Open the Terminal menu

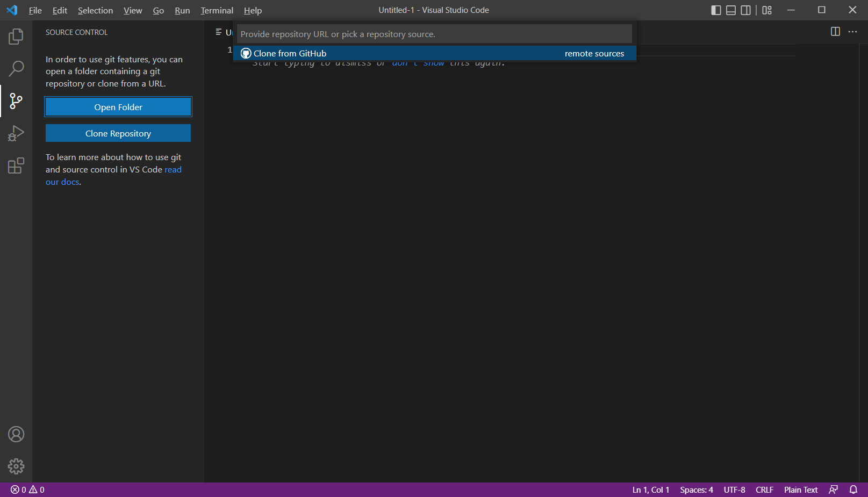click(x=217, y=10)
